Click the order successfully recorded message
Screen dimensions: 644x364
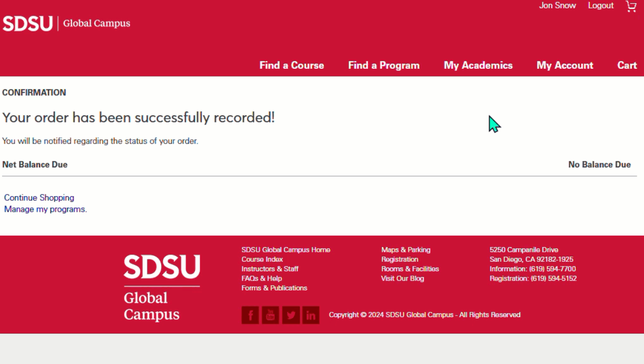coord(138,118)
